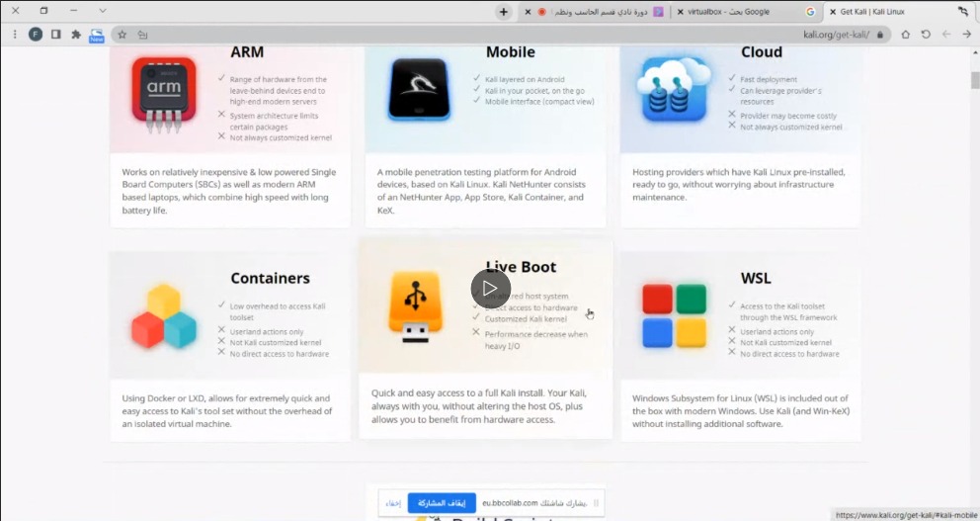Click the Live Boot USB drive icon
This screenshot has height=521, width=980.
(x=415, y=306)
